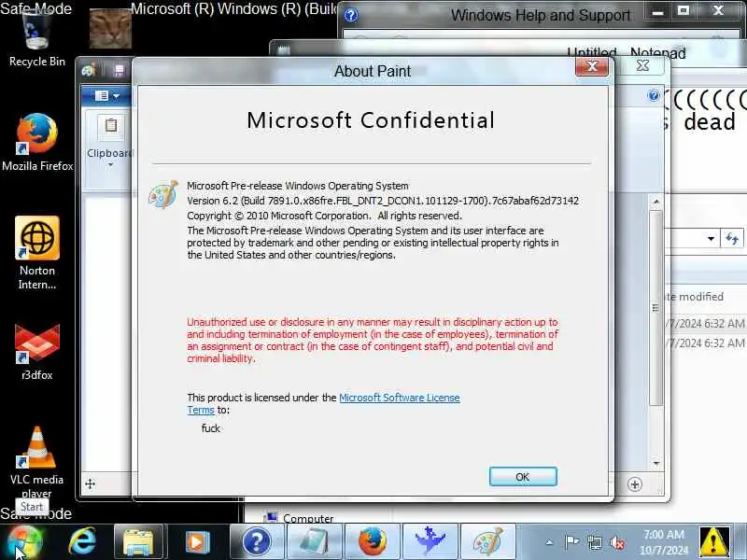Click the Date modified column header

(696, 297)
